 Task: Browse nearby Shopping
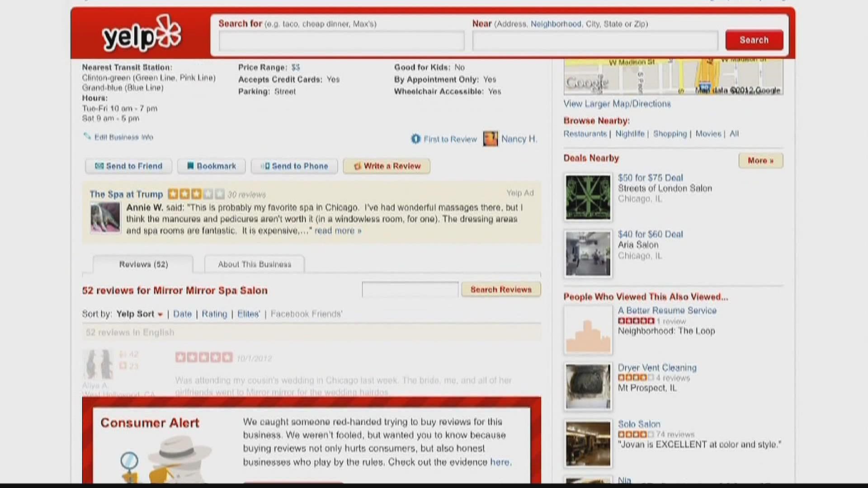tap(670, 134)
